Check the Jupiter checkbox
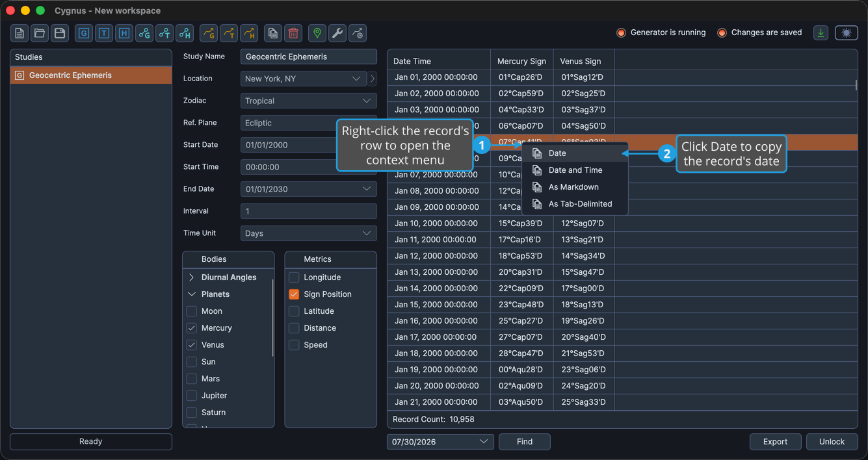The image size is (868, 460). tap(192, 396)
